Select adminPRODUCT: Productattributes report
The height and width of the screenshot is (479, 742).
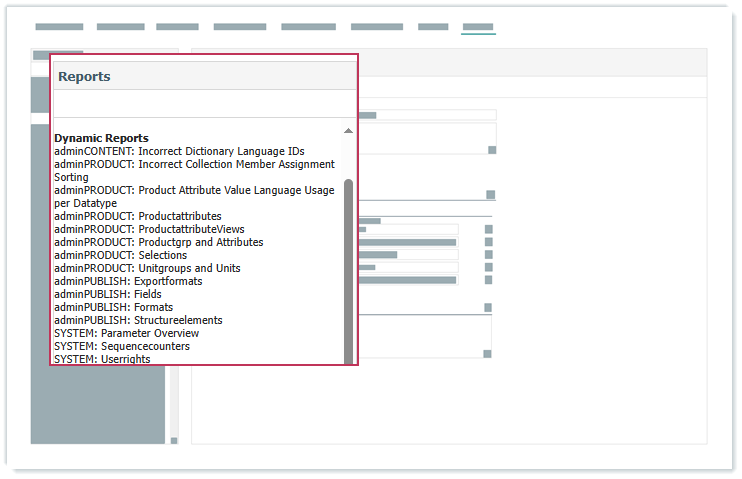pyautogui.click(x=138, y=216)
